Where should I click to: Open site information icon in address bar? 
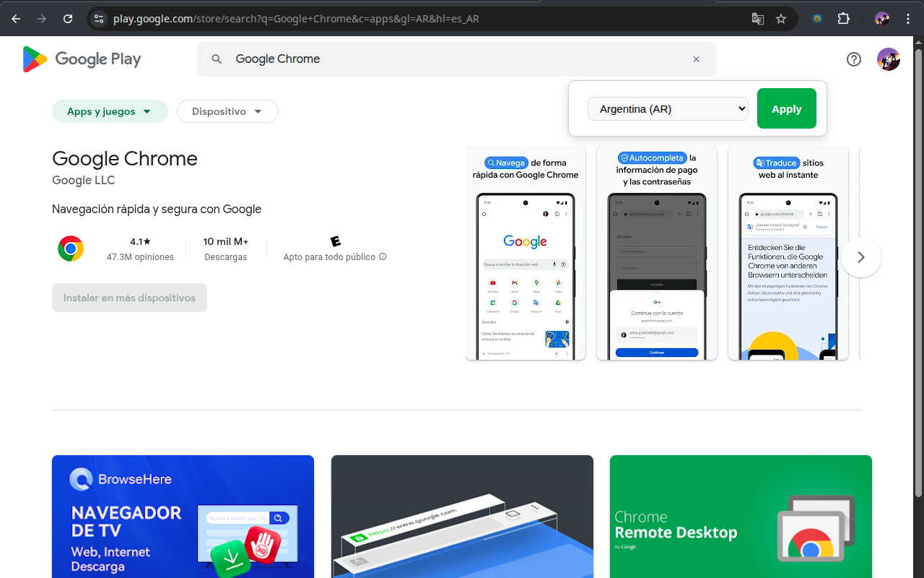(99, 19)
